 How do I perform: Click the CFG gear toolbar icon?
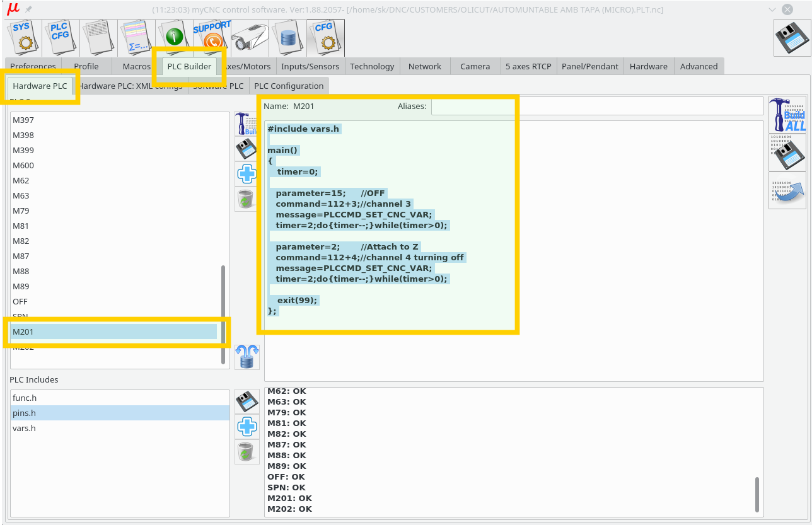pos(326,37)
